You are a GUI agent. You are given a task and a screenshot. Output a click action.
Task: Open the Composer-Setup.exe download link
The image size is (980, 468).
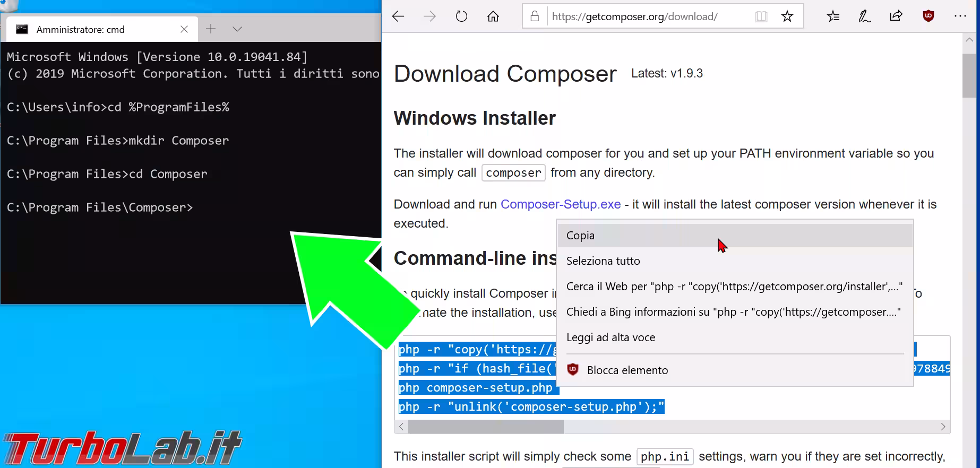[561, 204]
